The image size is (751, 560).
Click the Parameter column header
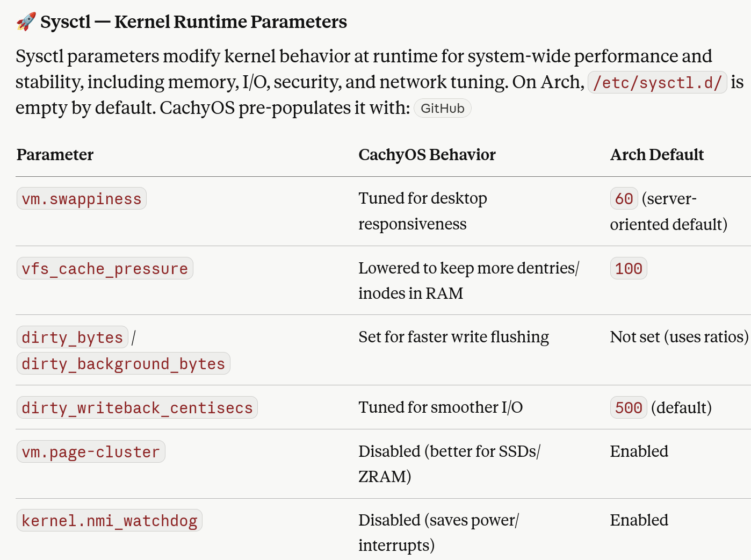(x=55, y=155)
